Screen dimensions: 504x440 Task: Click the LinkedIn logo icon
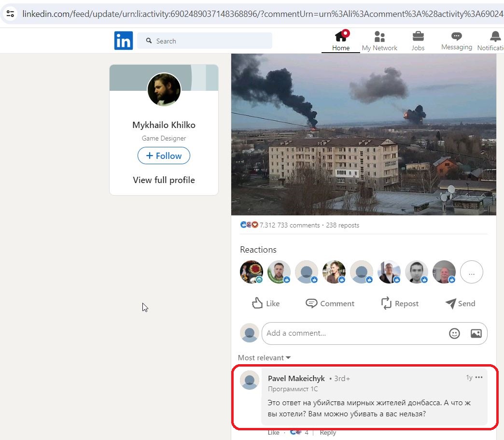(124, 41)
